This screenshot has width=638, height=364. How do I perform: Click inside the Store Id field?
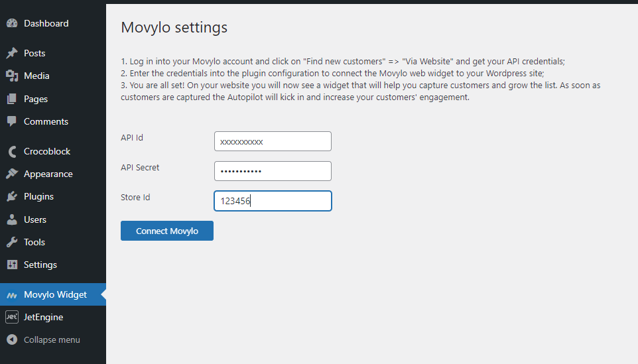(x=273, y=201)
